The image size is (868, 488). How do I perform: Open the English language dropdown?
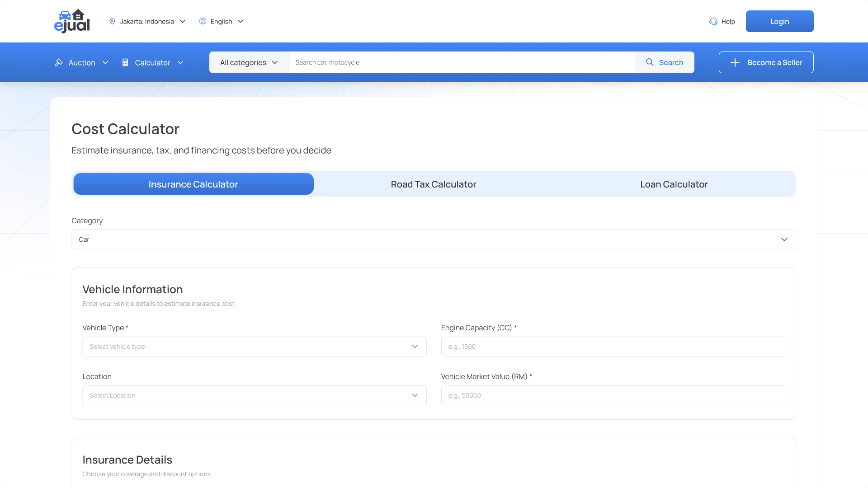pos(222,21)
